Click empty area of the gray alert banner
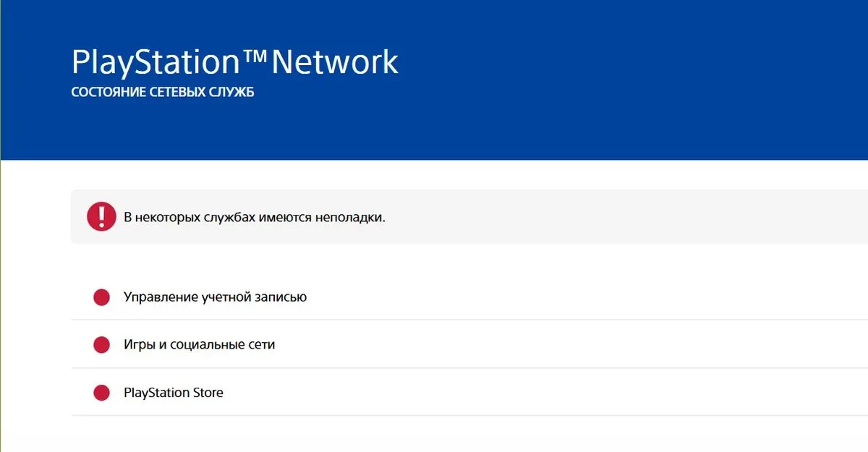The image size is (868, 452). (615, 217)
